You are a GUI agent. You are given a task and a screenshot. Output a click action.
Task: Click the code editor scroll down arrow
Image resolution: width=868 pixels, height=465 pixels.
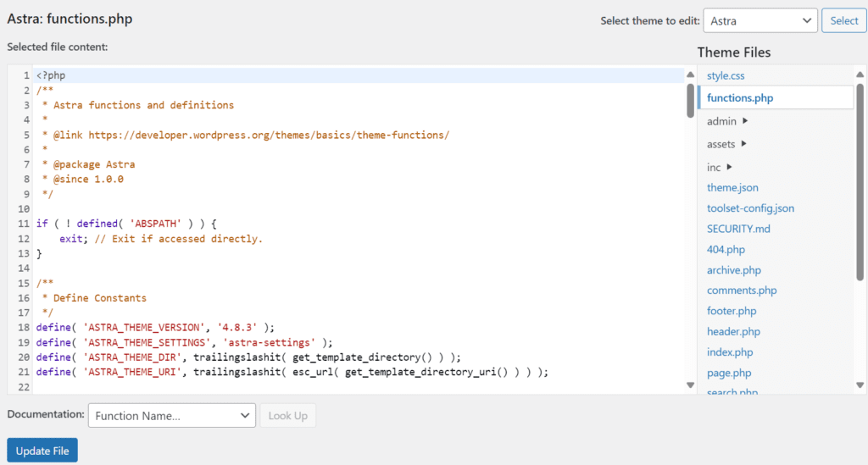point(690,385)
